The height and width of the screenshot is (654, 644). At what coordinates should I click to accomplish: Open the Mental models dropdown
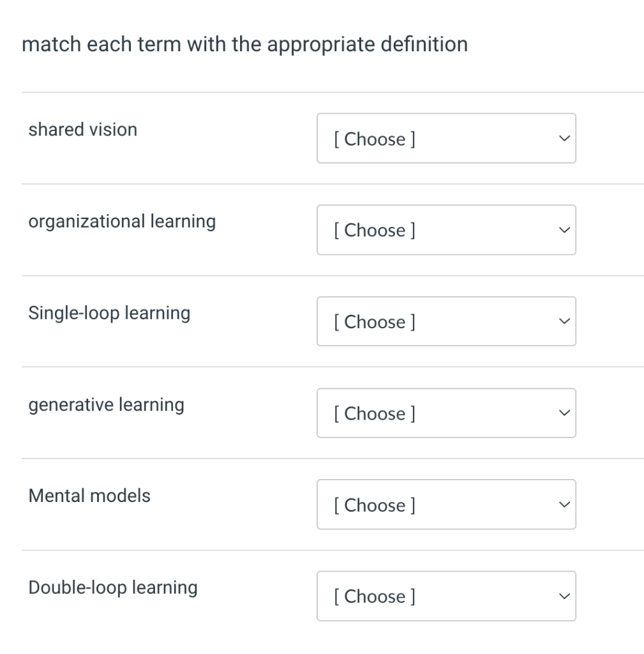point(446,505)
